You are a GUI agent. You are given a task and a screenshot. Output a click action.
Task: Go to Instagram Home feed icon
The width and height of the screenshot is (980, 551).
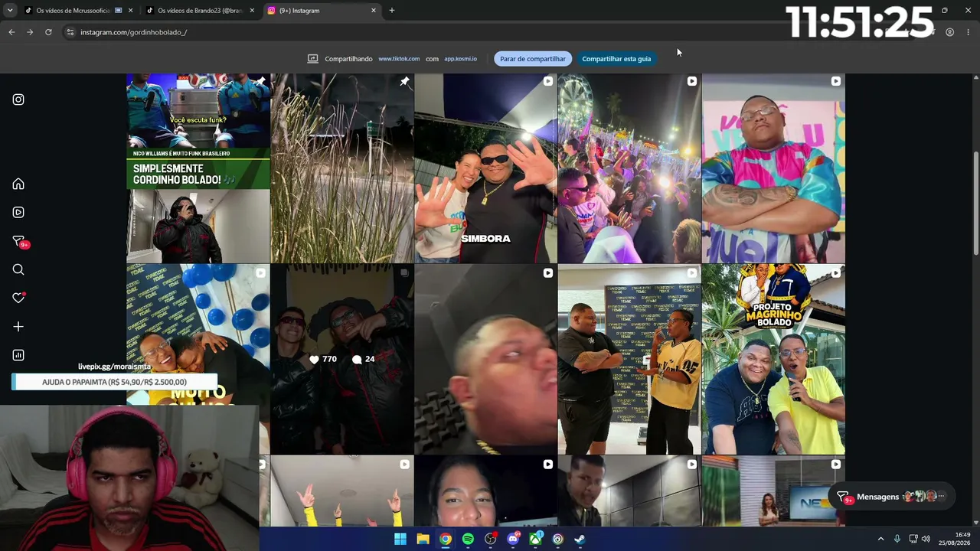coord(18,184)
